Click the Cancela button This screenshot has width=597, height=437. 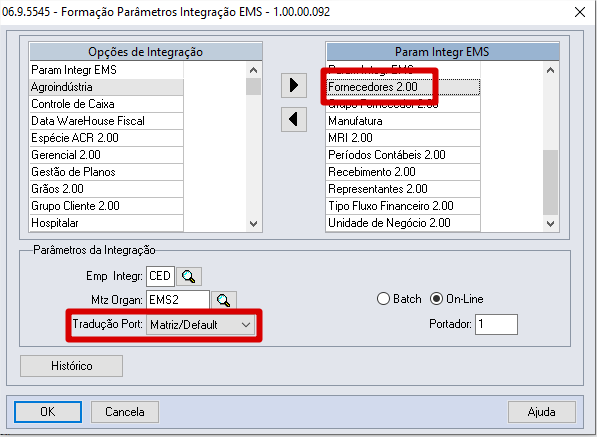click(x=125, y=412)
